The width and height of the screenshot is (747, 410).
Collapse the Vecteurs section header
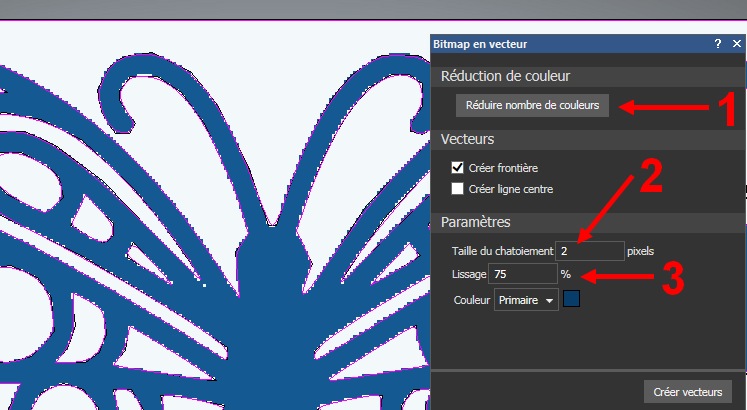[x=469, y=139]
